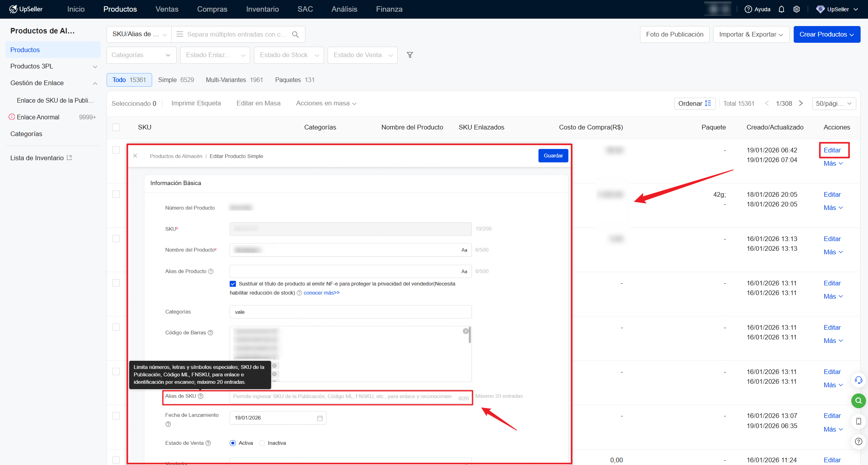Click the Aa icon in Nombre del Producto
Viewport: 868px width, 465px height.
click(x=464, y=250)
